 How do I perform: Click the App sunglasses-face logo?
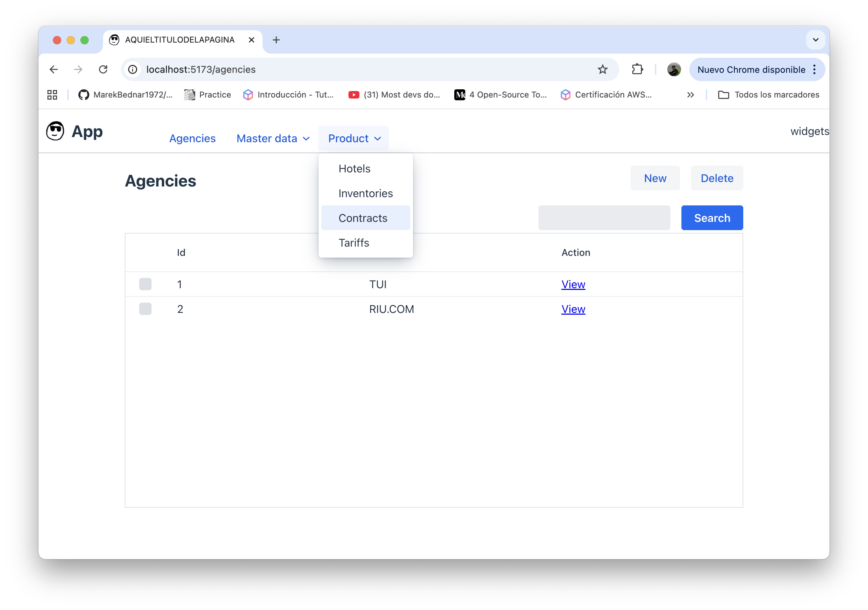coord(55,131)
